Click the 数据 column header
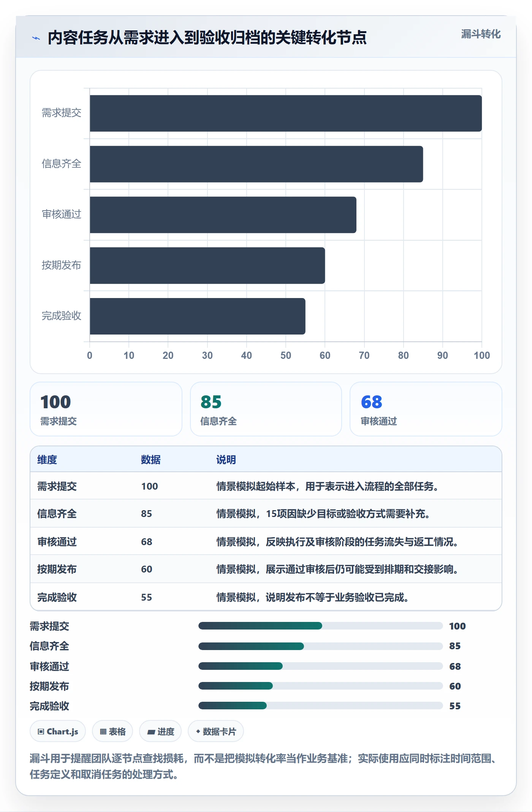 151,460
